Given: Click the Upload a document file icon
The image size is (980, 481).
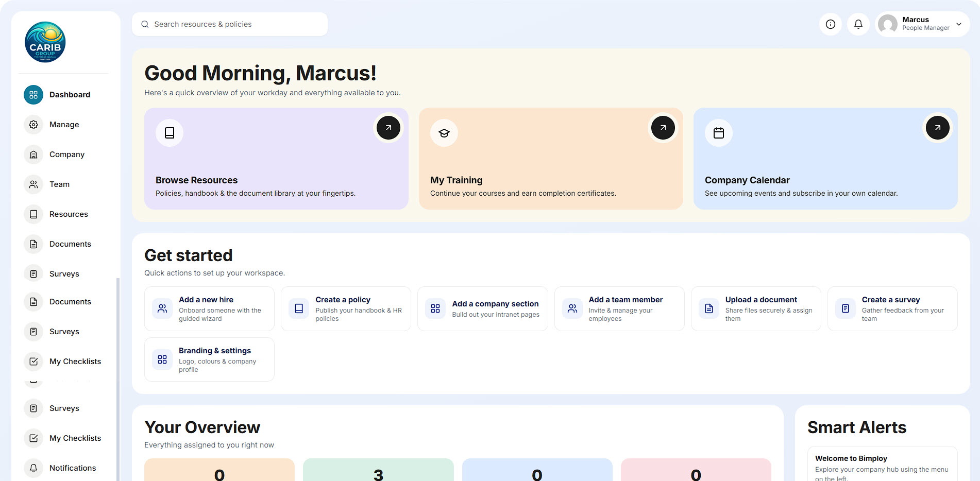Looking at the screenshot, I should pos(709,308).
